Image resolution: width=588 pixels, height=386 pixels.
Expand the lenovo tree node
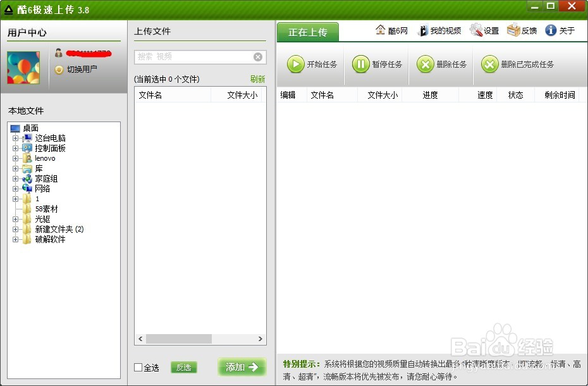pos(15,158)
